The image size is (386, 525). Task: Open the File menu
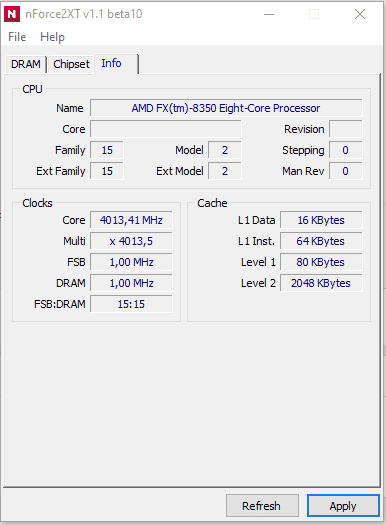pyautogui.click(x=17, y=37)
